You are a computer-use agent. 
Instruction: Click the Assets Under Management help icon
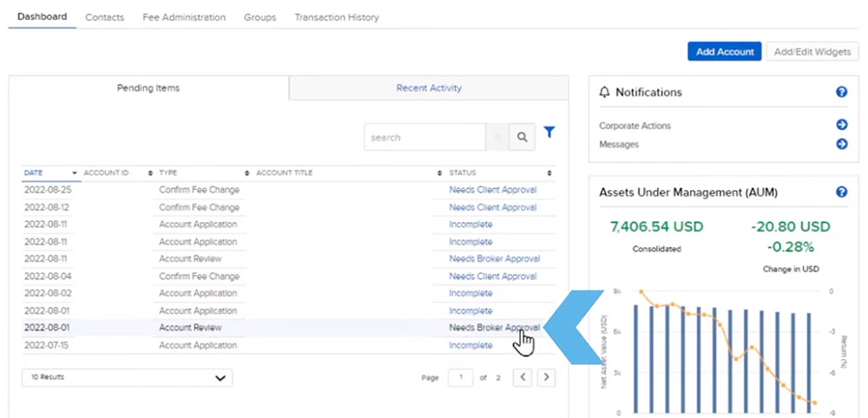[841, 192]
